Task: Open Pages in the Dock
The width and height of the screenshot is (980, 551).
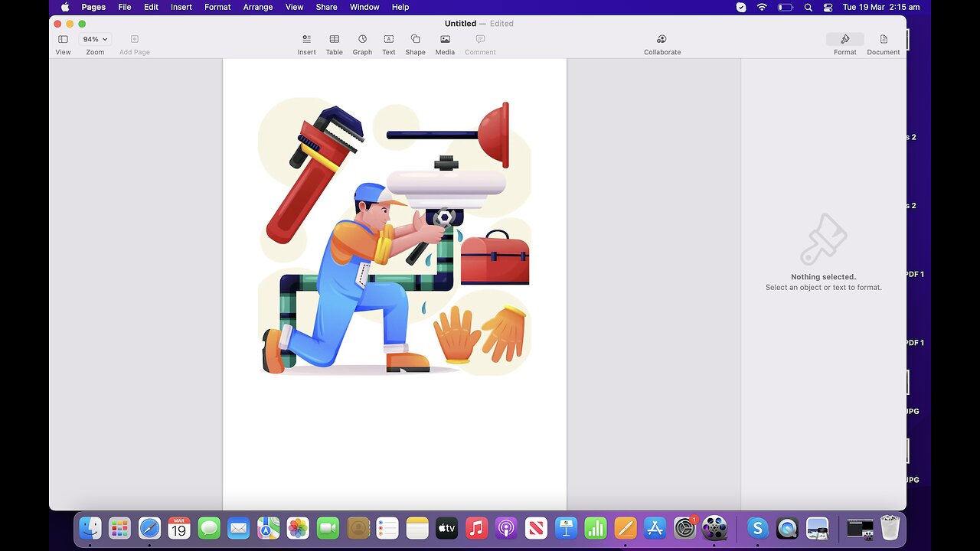Action: (626, 528)
